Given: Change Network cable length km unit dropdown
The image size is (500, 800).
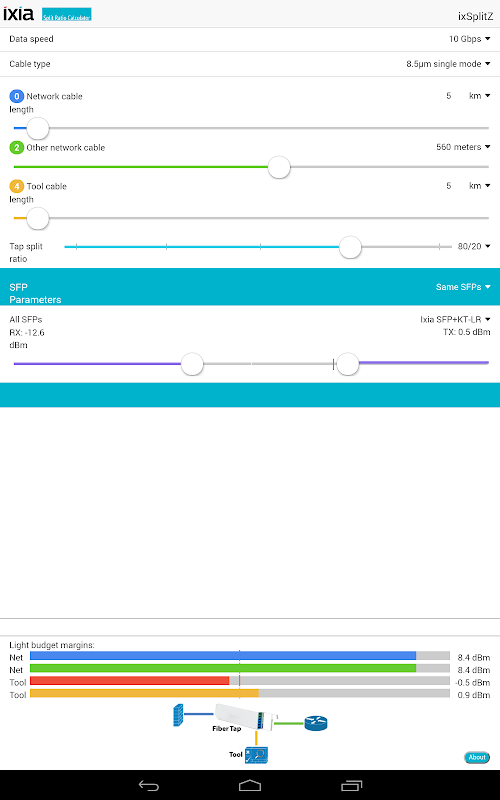Looking at the screenshot, I should pos(480,96).
